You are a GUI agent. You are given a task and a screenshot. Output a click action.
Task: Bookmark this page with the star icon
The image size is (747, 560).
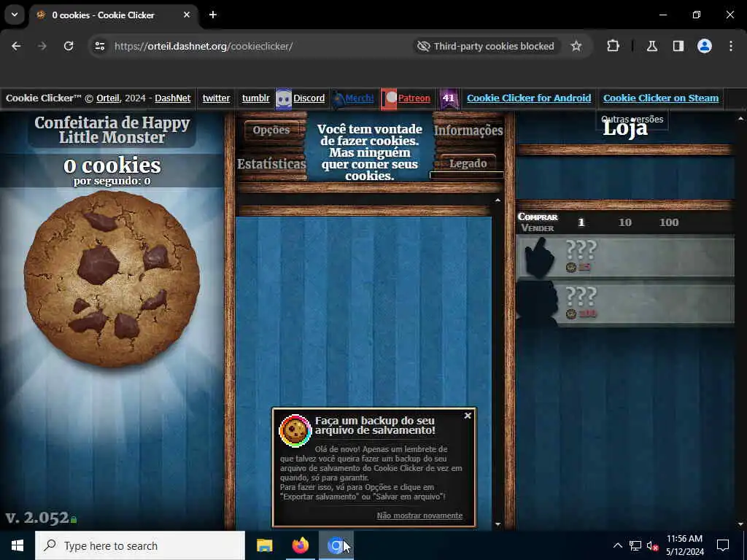(x=576, y=46)
